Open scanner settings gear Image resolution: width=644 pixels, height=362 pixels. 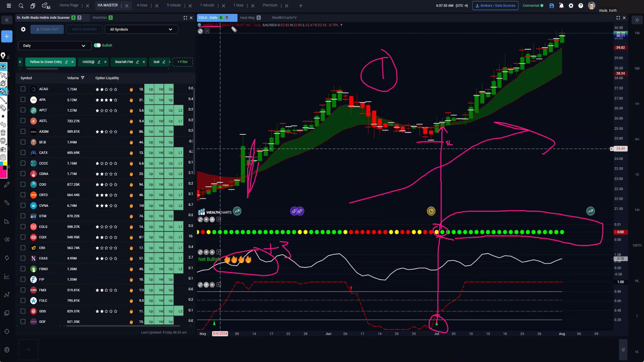pos(23,29)
